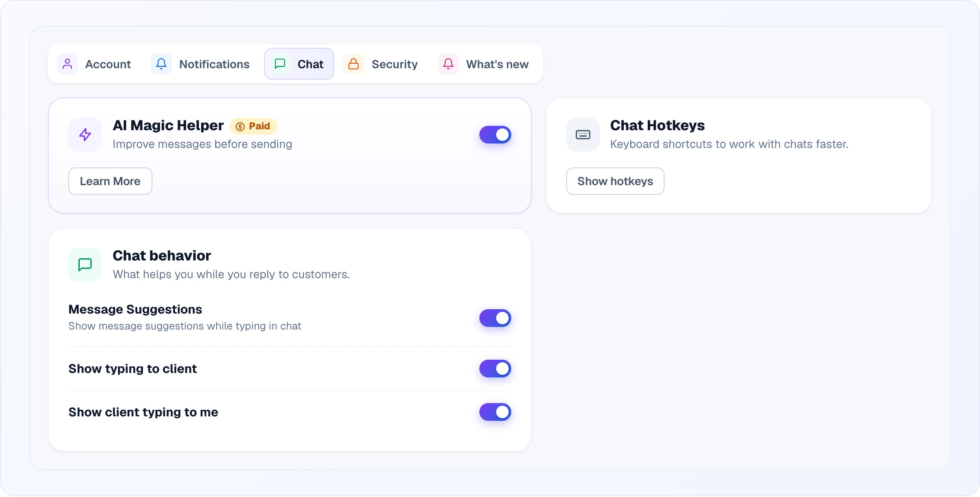
Task: Click 'Improve messages before sending' text
Action: tap(202, 144)
